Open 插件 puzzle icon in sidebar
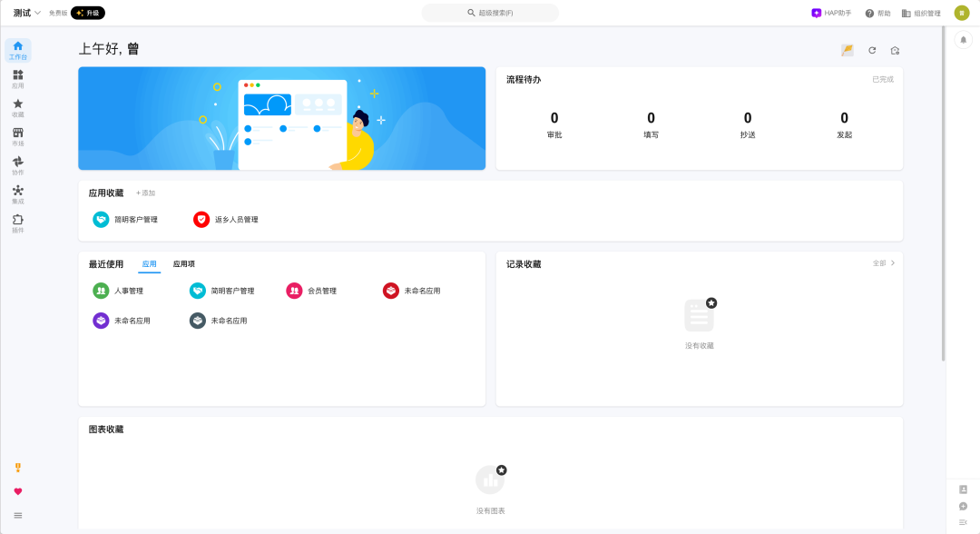 coord(17,223)
